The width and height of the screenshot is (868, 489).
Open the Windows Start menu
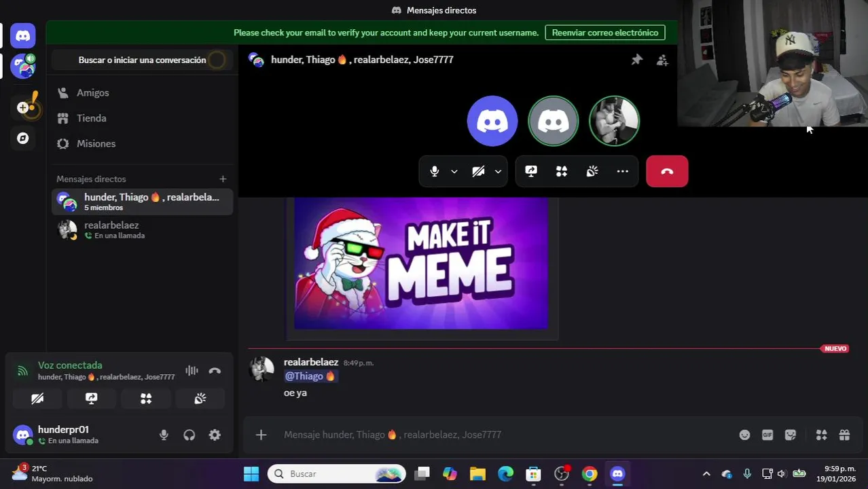251,474
